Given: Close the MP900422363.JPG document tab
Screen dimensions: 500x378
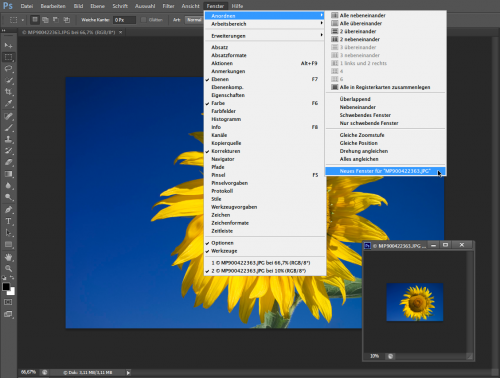Looking at the screenshot, I should [x=121, y=32].
